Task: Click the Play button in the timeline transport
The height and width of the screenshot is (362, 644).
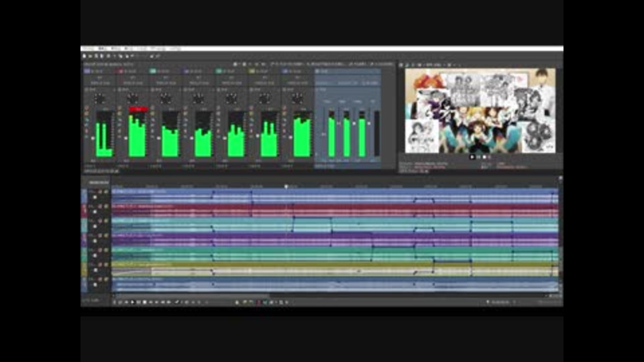Action: pyautogui.click(x=132, y=302)
